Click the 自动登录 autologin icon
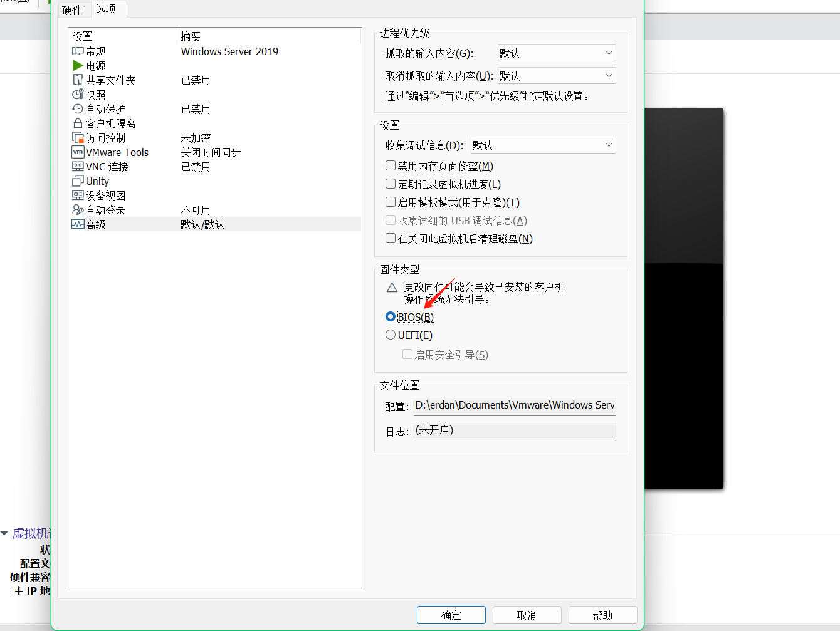Screen dimensions: 840x631 point(78,210)
